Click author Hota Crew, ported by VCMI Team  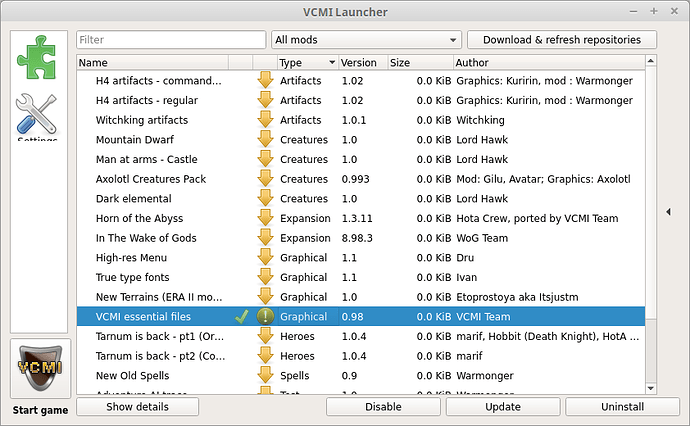pos(537,218)
